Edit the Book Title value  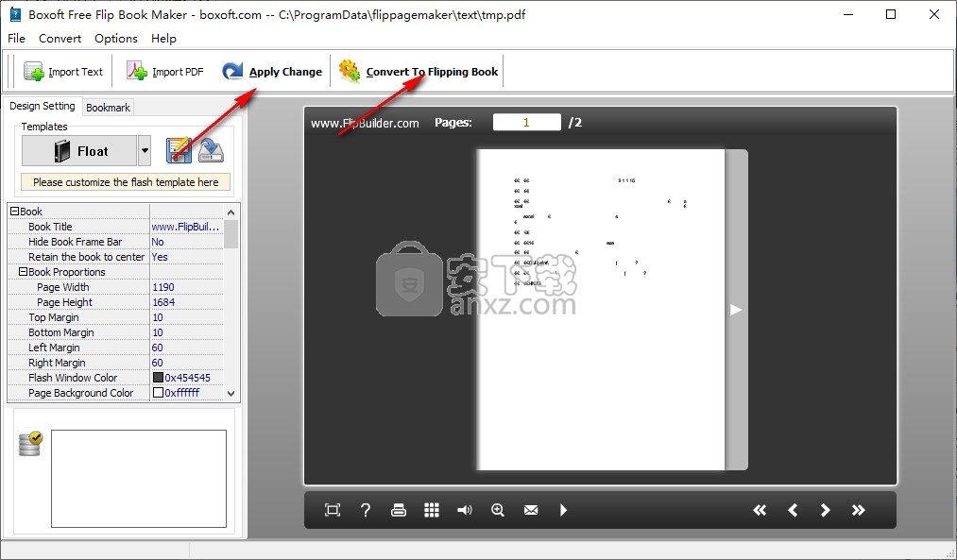click(x=186, y=227)
